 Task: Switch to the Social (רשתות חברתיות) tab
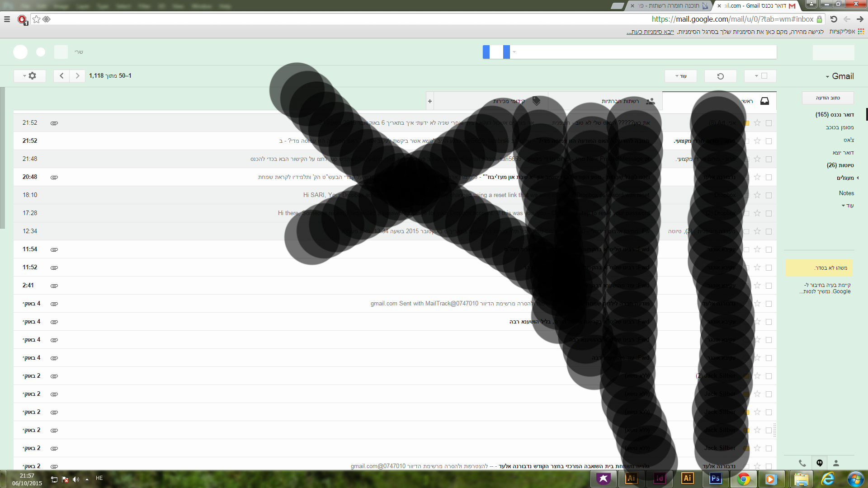(620, 101)
